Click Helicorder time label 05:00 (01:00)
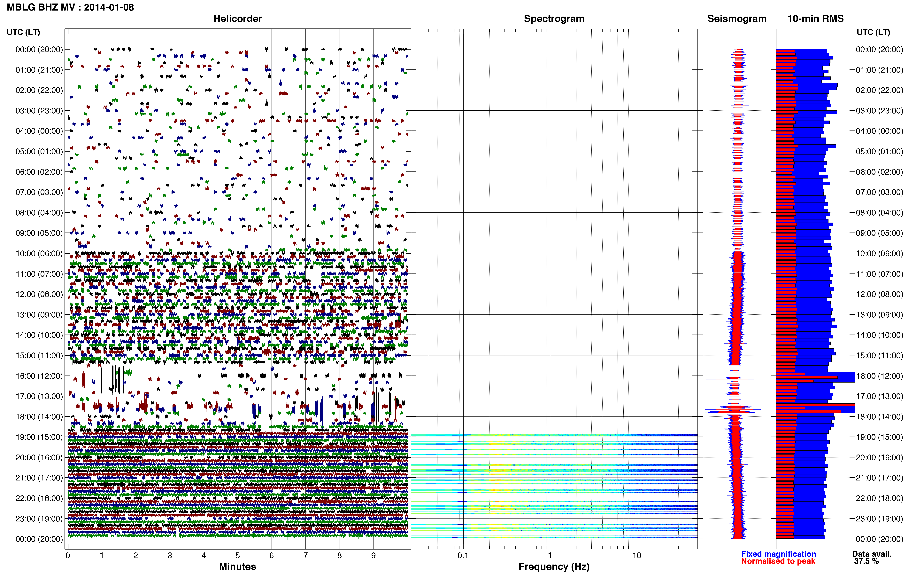This screenshot has height=578, width=924. pyautogui.click(x=39, y=151)
